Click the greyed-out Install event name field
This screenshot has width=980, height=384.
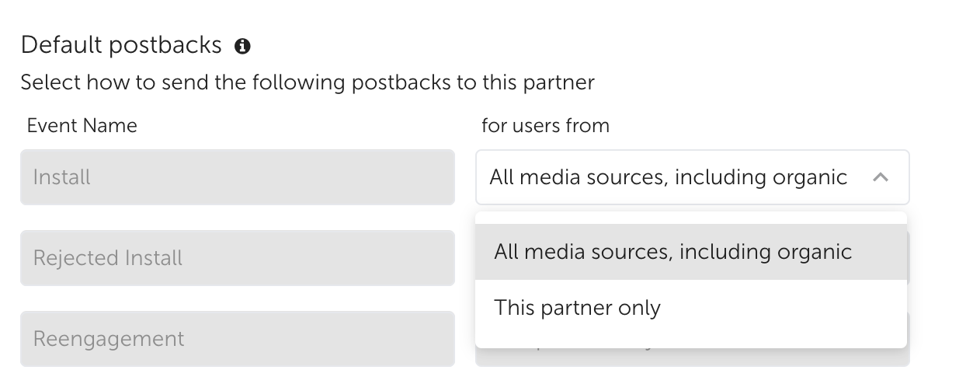[238, 177]
